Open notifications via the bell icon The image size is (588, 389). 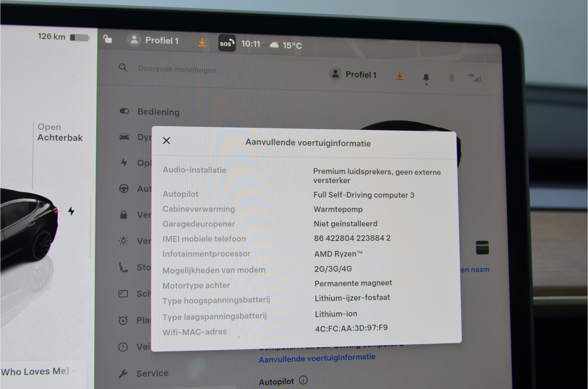click(426, 77)
